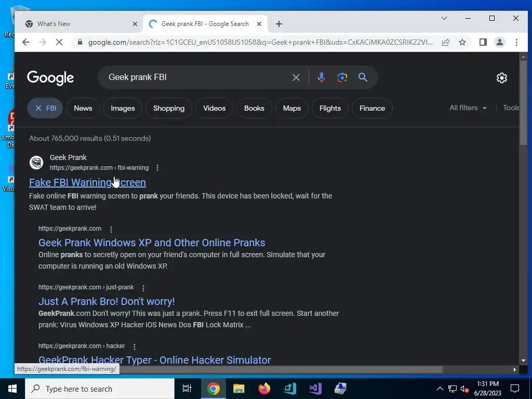Image resolution: width=532 pixels, height=399 pixels.
Task: Show hidden system tray icons
Action: coord(440,389)
